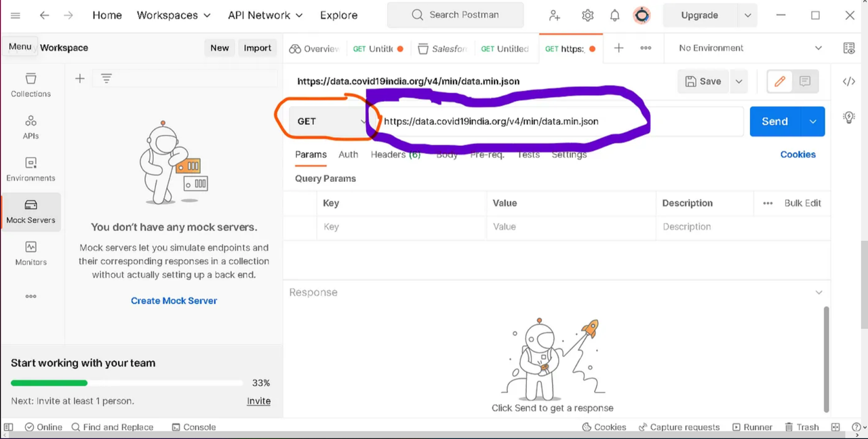Open the params table ellipsis options
The width and height of the screenshot is (868, 439).
tap(768, 203)
